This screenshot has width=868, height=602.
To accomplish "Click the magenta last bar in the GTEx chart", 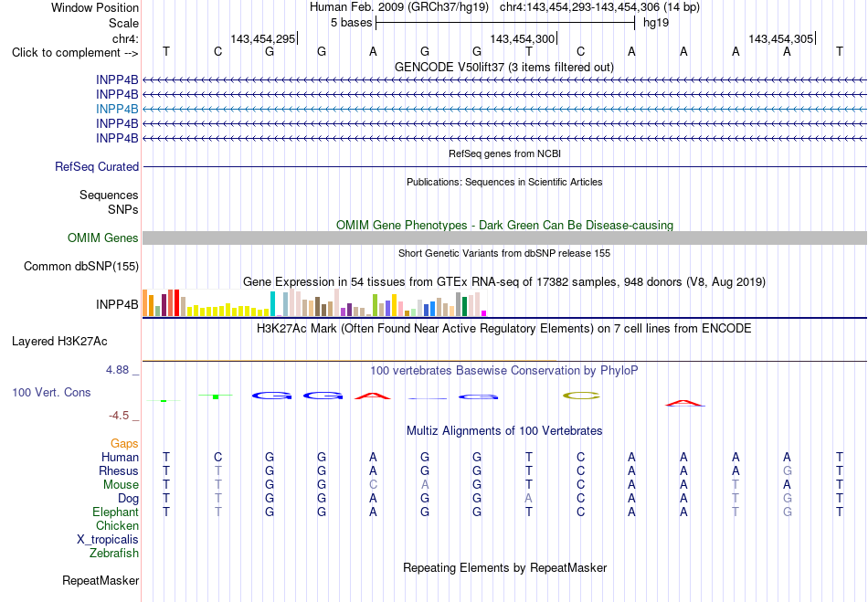I will (484, 313).
